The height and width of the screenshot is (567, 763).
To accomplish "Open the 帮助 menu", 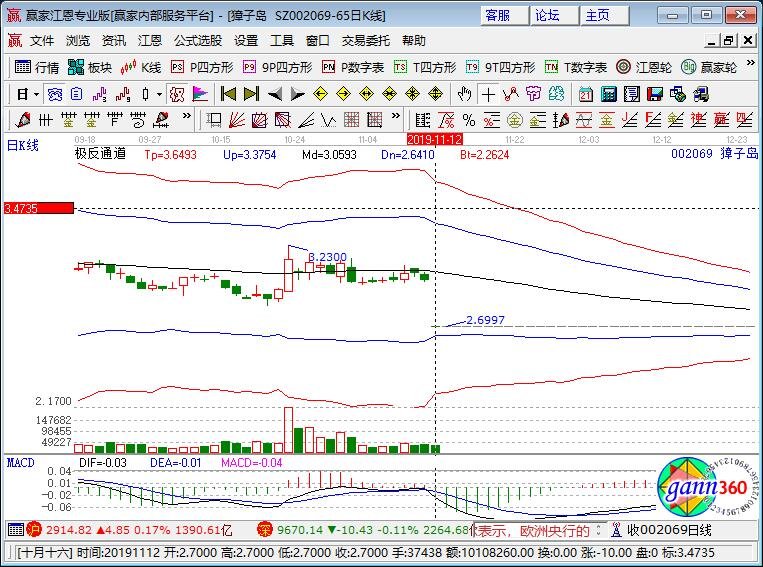I will click(414, 41).
